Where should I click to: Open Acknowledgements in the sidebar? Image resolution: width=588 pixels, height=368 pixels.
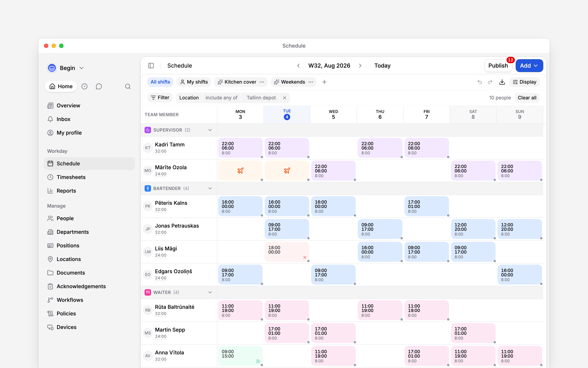coord(89,286)
